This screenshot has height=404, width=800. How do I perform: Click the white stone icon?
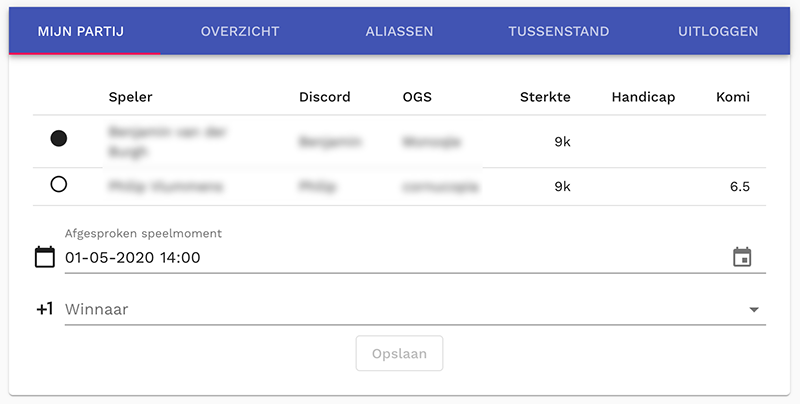pyautogui.click(x=58, y=185)
